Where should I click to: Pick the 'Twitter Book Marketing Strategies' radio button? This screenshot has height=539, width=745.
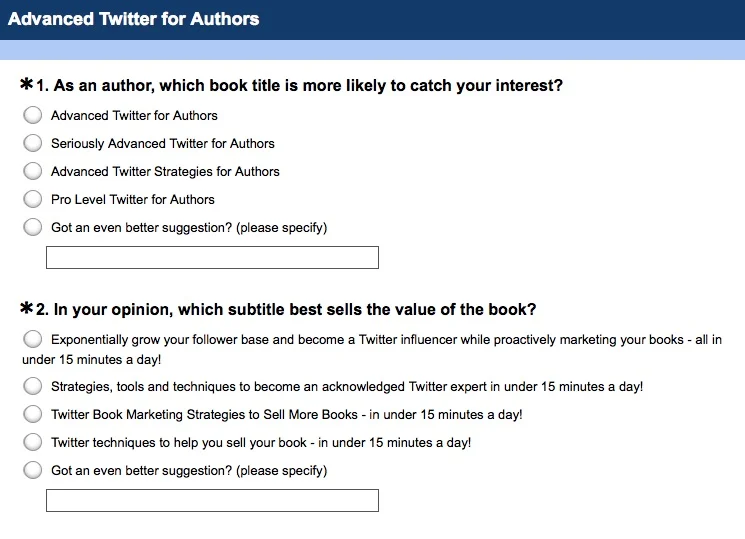pyautogui.click(x=33, y=414)
